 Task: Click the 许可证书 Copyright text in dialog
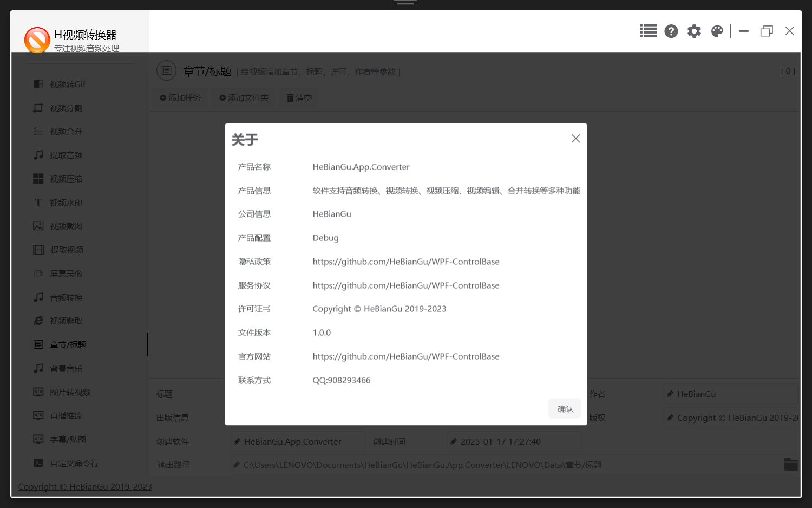379,309
